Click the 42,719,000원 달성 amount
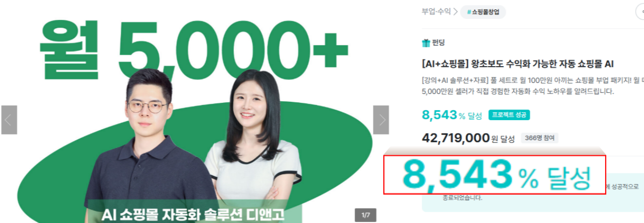The height and width of the screenshot is (223, 644). (468, 138)
